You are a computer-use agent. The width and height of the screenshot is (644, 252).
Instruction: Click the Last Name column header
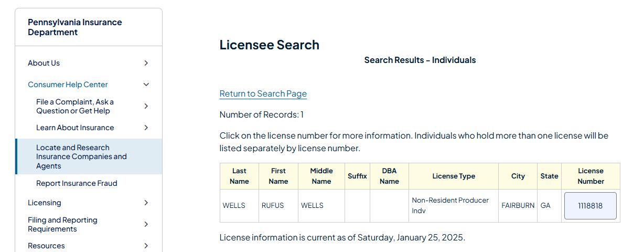239,176
